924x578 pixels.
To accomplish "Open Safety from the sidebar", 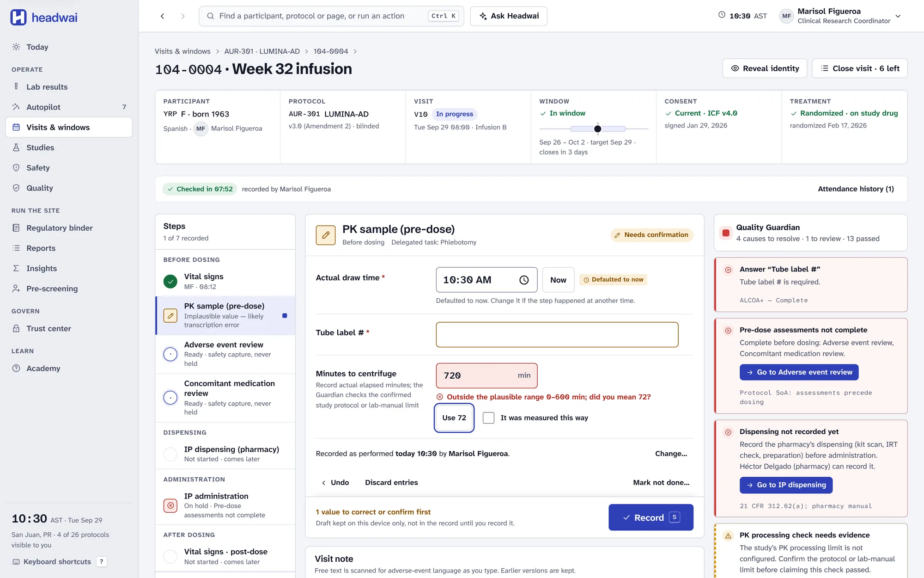I will pyautogui.click(x=69, y=168).
